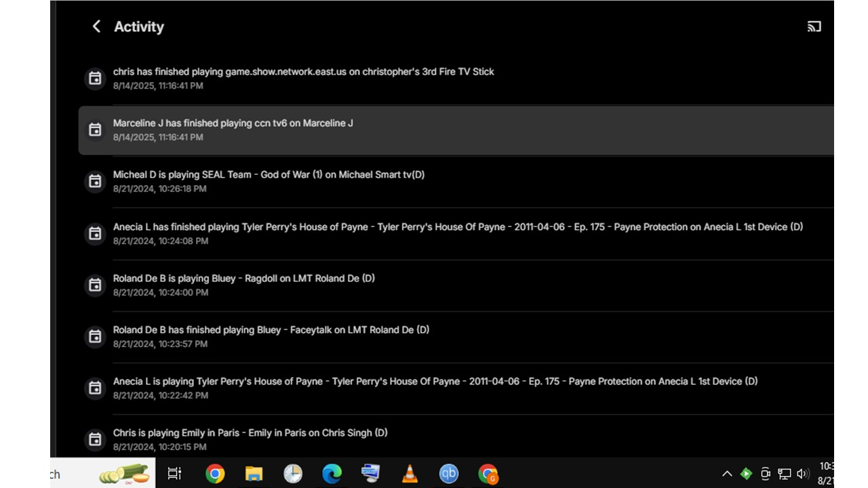Go back using the Activity arrow

point(96,26)
